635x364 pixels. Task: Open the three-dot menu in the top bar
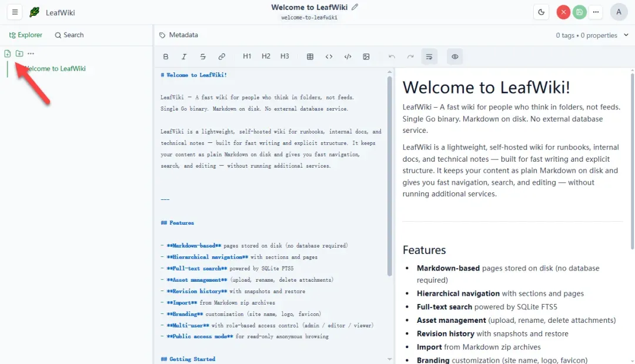point(596,12)
